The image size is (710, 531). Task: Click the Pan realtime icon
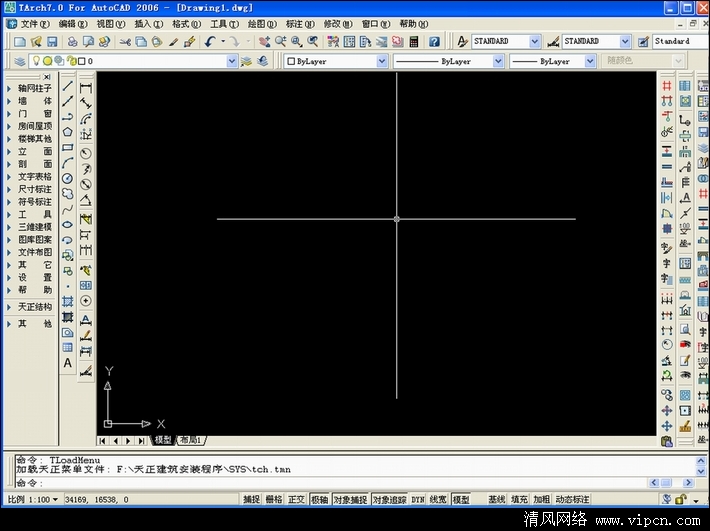[264, 42]
